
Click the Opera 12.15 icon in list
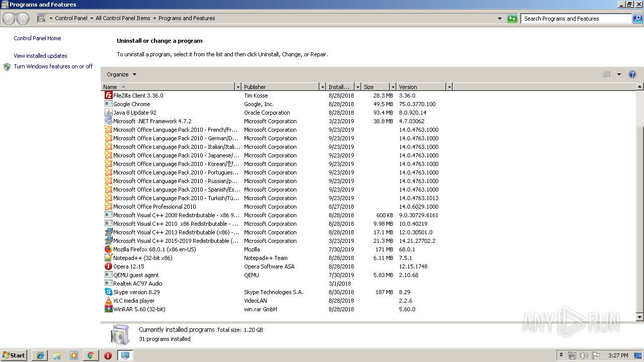(x=108, y=266)
